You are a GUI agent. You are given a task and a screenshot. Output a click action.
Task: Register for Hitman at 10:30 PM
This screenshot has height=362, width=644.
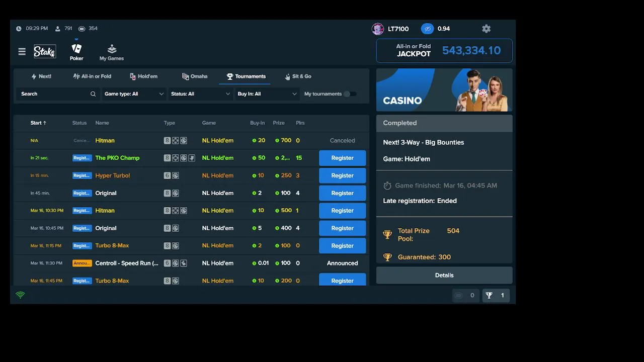point(342,211)
